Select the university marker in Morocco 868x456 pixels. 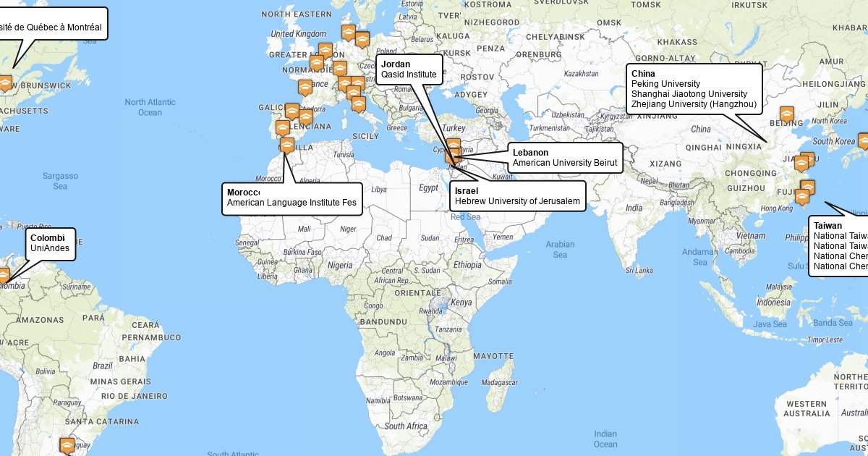pyautogui.click(x=287, y=145)
